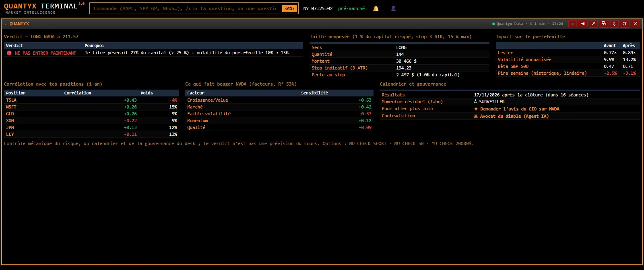Click Demander l'avis du CIO sur NVDA
The height and width of the screenshot is (270, 644).
tap(516, 109)
